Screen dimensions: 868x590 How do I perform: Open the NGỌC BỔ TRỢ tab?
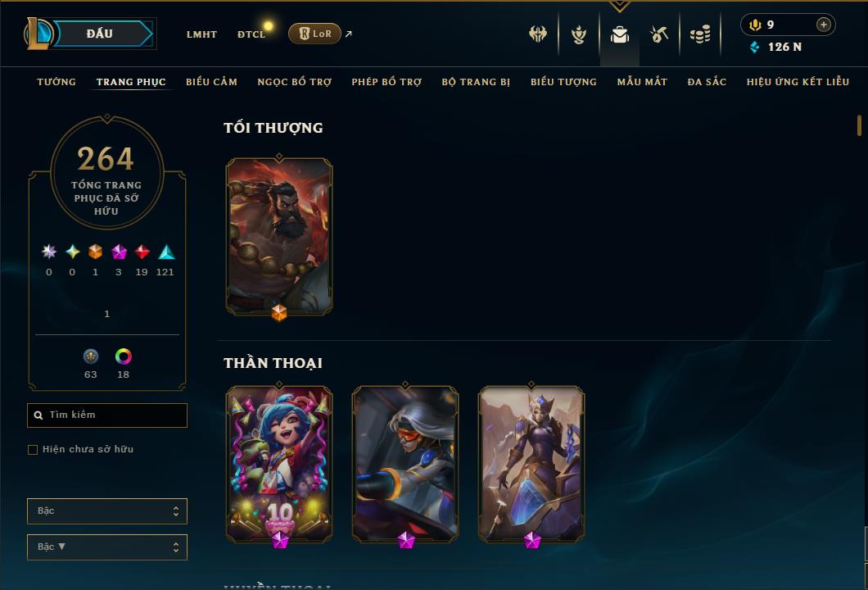coord(295,82)
